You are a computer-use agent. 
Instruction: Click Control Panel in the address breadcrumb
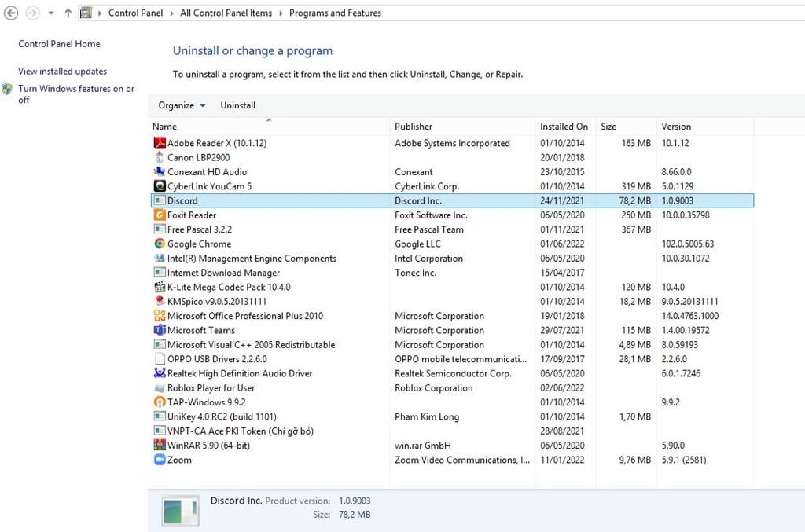(135, 13)
